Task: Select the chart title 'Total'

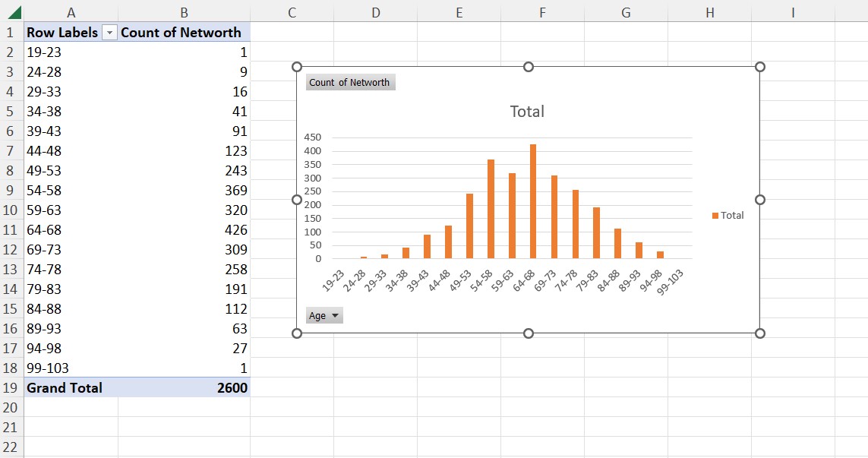Action: coord(527,112)
